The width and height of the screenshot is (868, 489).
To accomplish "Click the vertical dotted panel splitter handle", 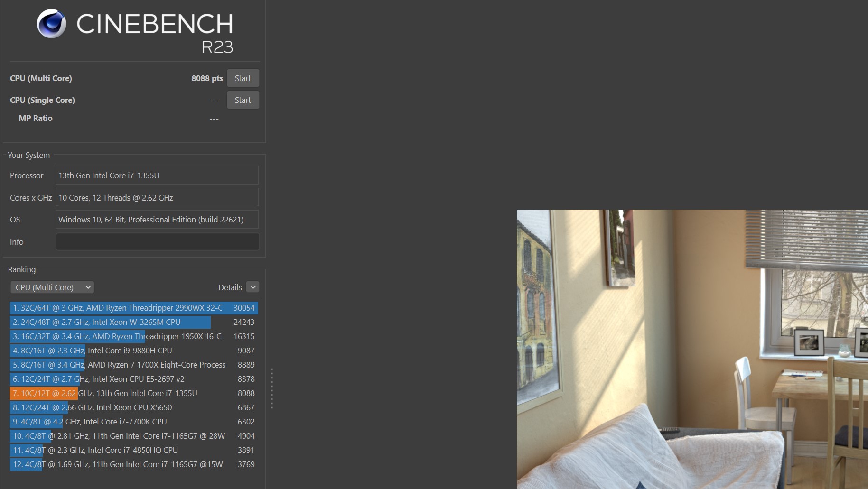I will click(x=271, y=388).
